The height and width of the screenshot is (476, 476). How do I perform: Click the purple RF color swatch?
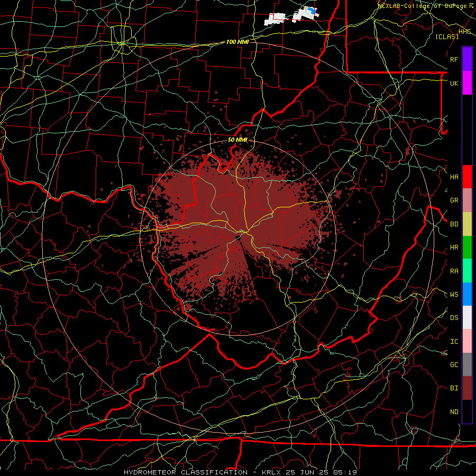(x=467, y=59)
